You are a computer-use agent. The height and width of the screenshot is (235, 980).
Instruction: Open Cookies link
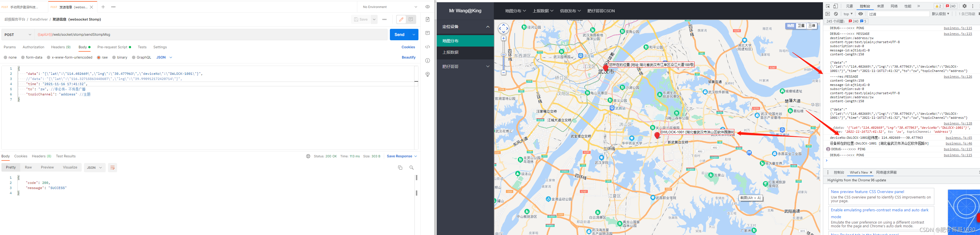408,47
